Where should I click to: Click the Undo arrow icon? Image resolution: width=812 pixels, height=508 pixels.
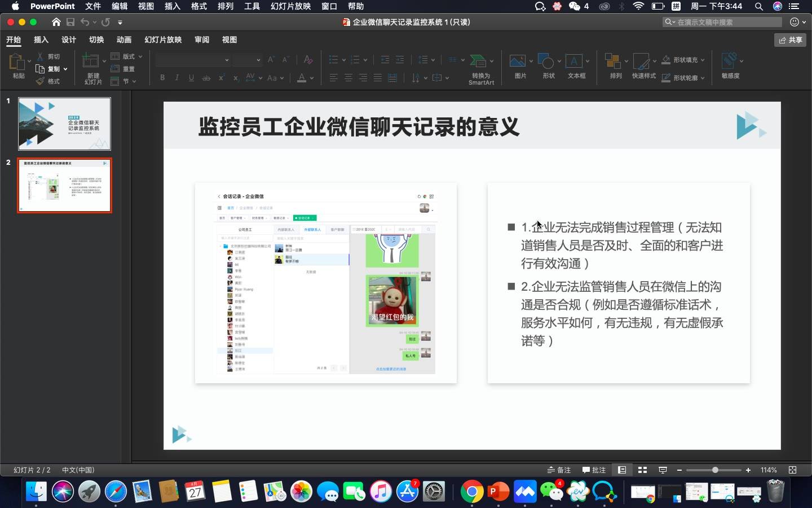coord(85,22)
